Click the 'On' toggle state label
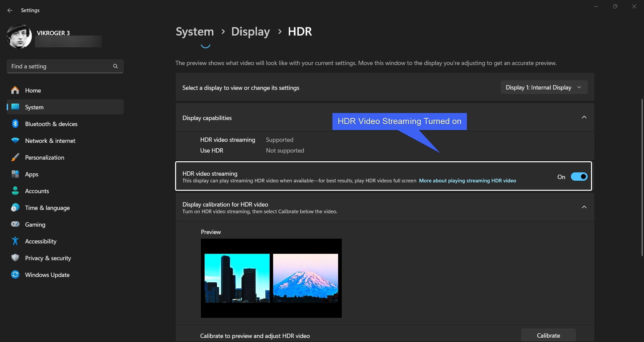Image resolution: width=644 pixels, height=342 pixels. pos(561,177)
